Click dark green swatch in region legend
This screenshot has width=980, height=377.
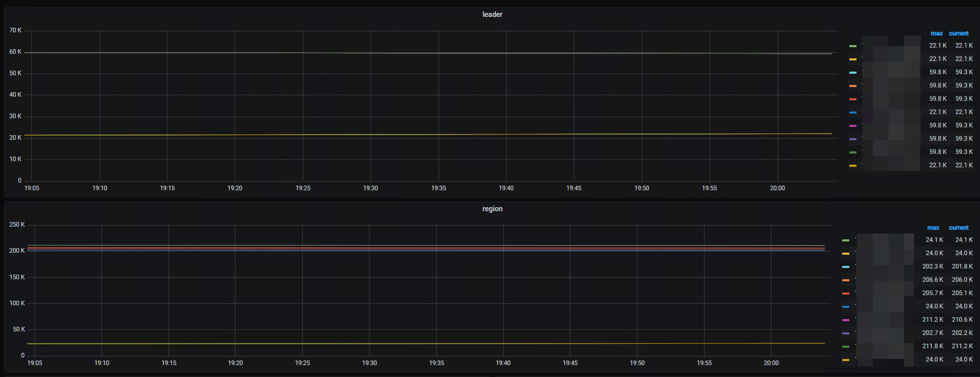pos(845,347)
